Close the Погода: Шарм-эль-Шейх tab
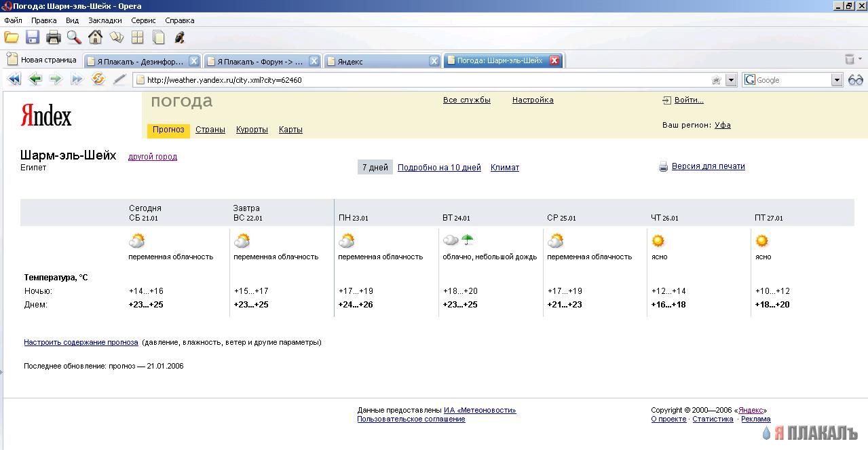Image resolution: width=868 pixels, height=450 pixels. pyautogui.click(x=554, y=60)
